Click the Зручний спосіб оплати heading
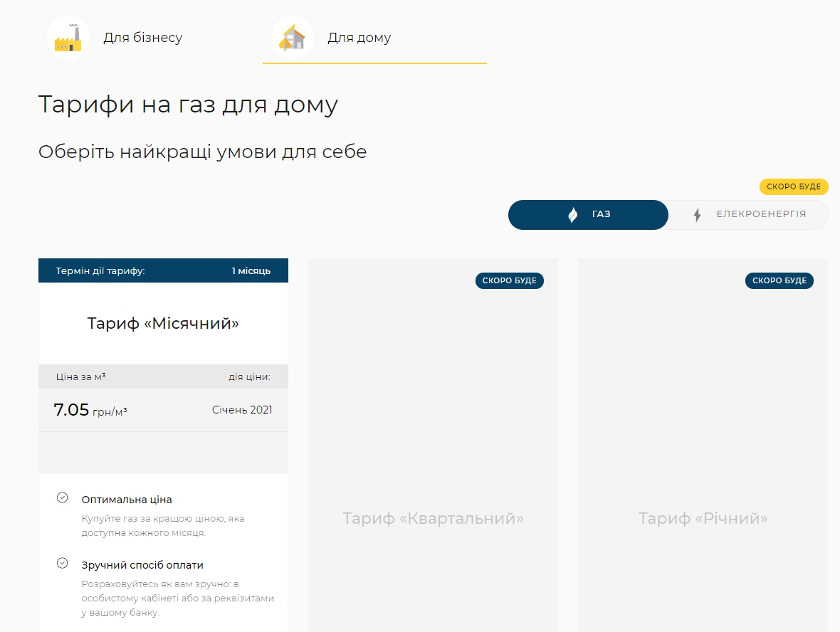This screenshot has height=632, width=840. pos(142,565)
